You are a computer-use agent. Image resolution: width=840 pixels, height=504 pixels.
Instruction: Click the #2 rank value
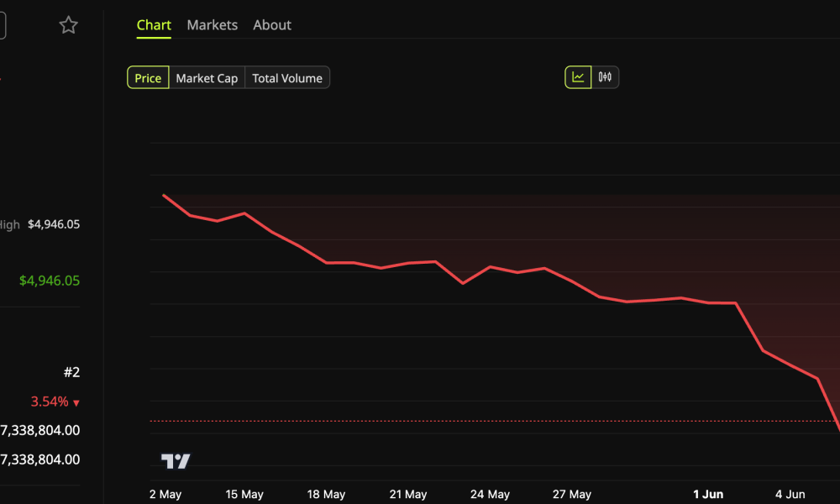click(71, 372)
